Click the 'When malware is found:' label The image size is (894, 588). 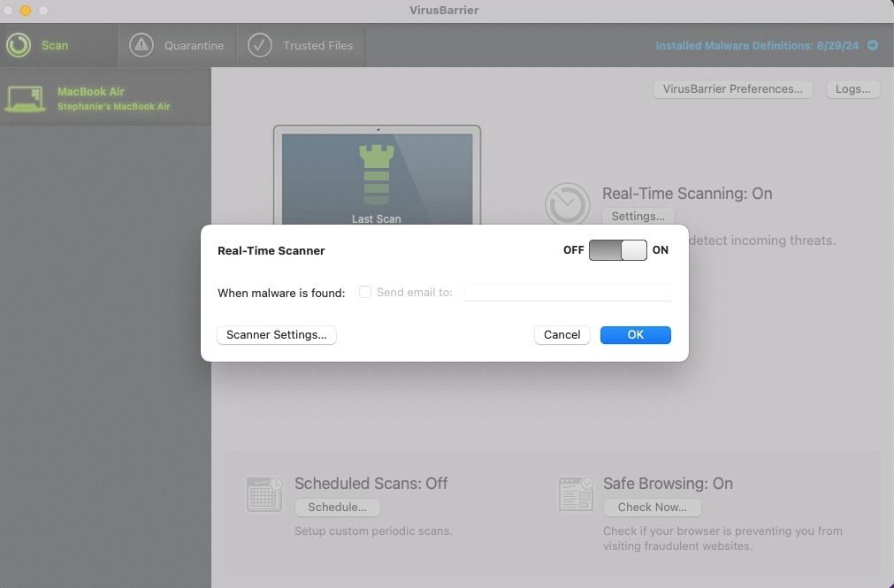(x=281, y=293)
